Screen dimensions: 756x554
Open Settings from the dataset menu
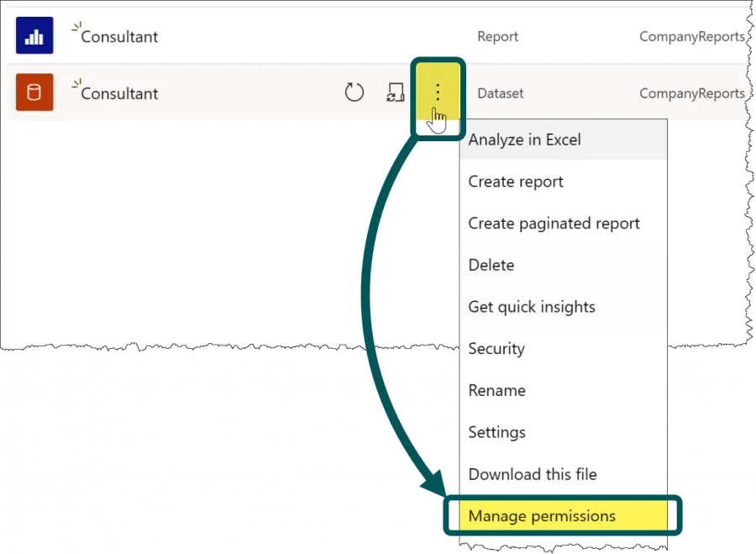pyautogui.click(x=496, y=432)
